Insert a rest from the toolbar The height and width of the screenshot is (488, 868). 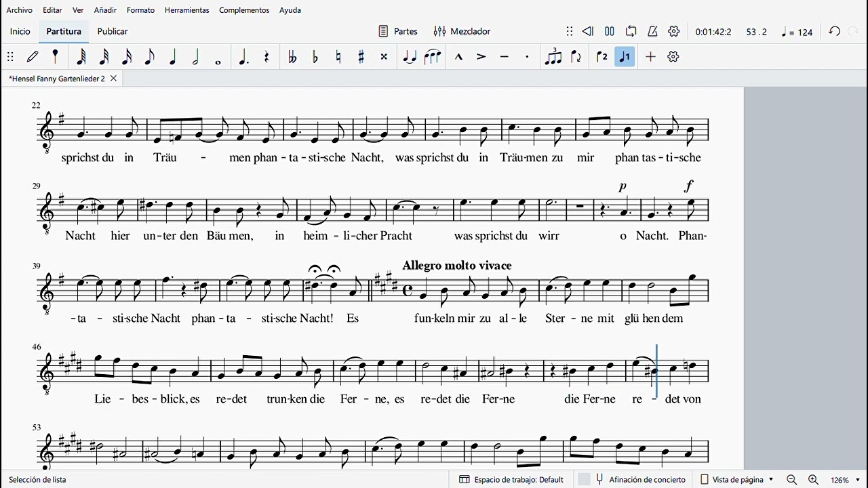267,57
